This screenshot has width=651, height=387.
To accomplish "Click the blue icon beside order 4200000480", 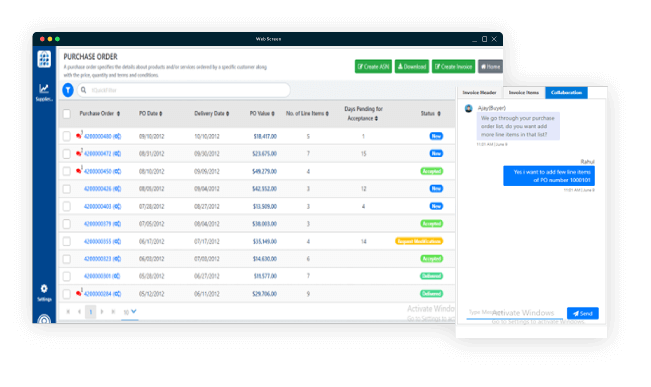I will (117, 136).
